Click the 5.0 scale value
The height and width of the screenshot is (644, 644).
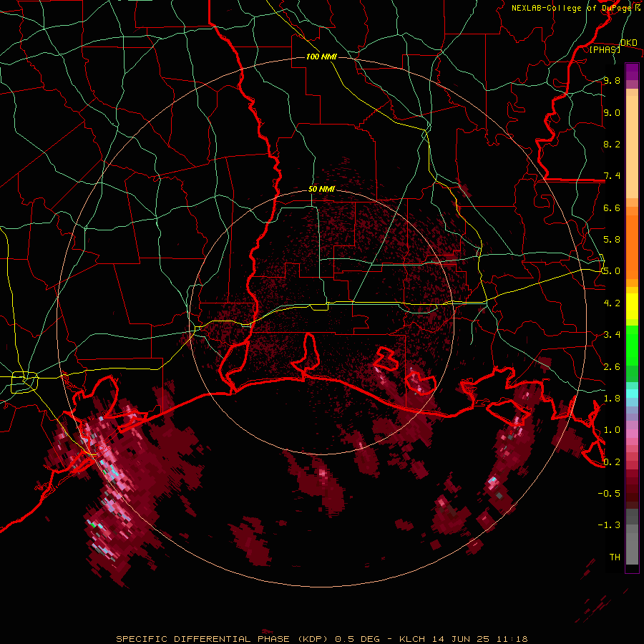coord(612,271)
